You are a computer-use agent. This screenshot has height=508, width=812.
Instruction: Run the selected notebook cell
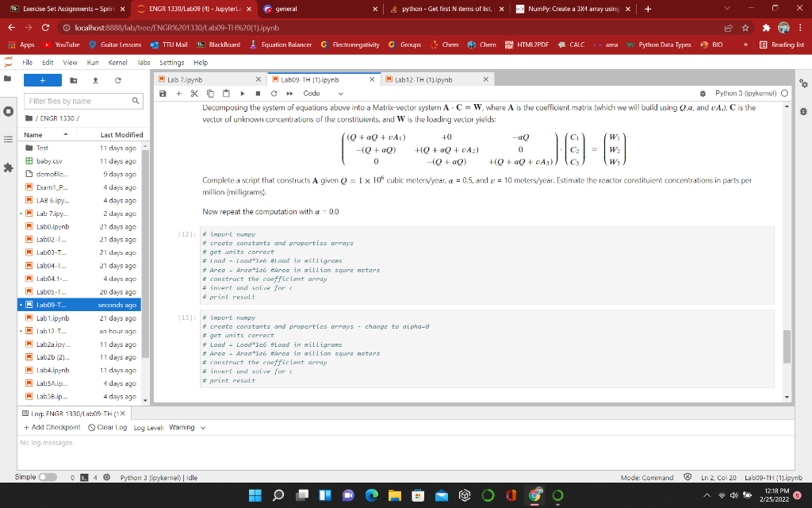[241, 93]
